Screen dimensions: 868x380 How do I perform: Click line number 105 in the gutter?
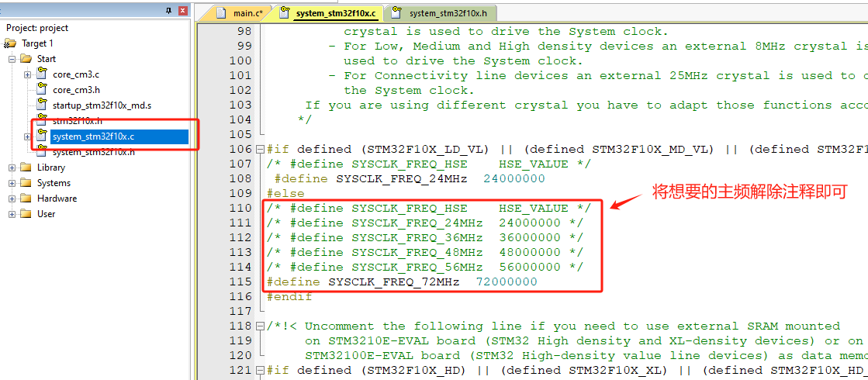[240, 134]
